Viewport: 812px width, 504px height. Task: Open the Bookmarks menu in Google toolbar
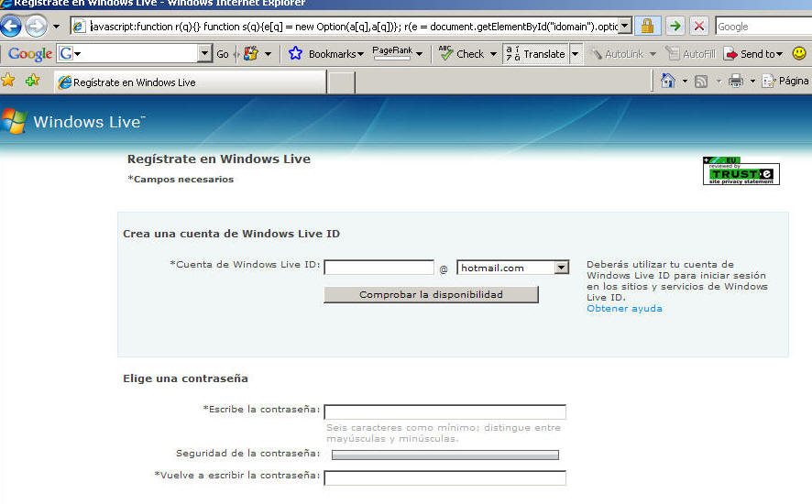[x=326, y=54]
